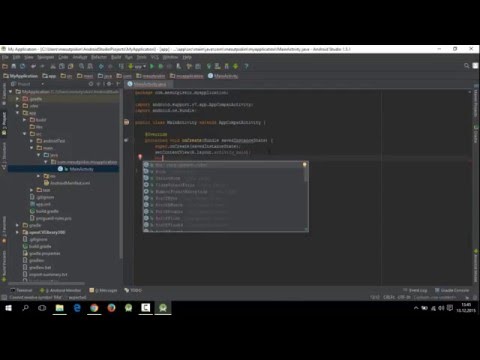Click the Help question-mark toolbar icon
The width and height of the screenshot is (480, 360).
246,66
